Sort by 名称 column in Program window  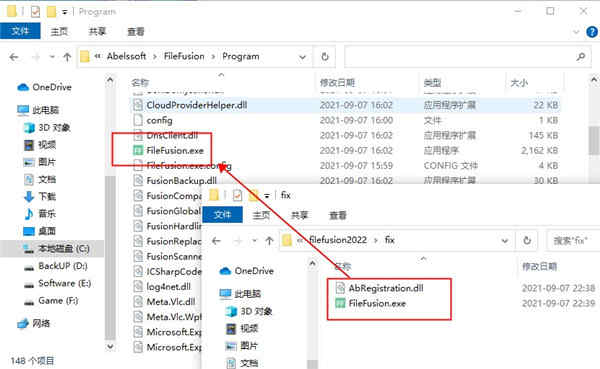click(140, 82)
